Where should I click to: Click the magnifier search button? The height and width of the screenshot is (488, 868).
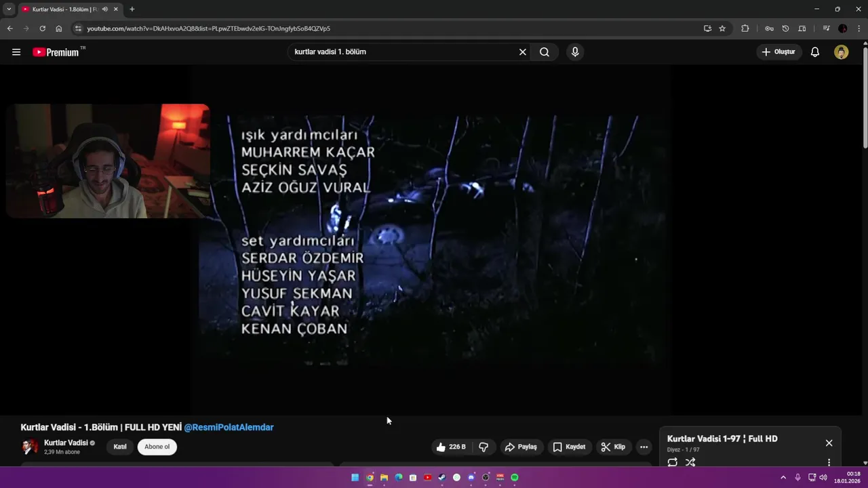point(545,52)
